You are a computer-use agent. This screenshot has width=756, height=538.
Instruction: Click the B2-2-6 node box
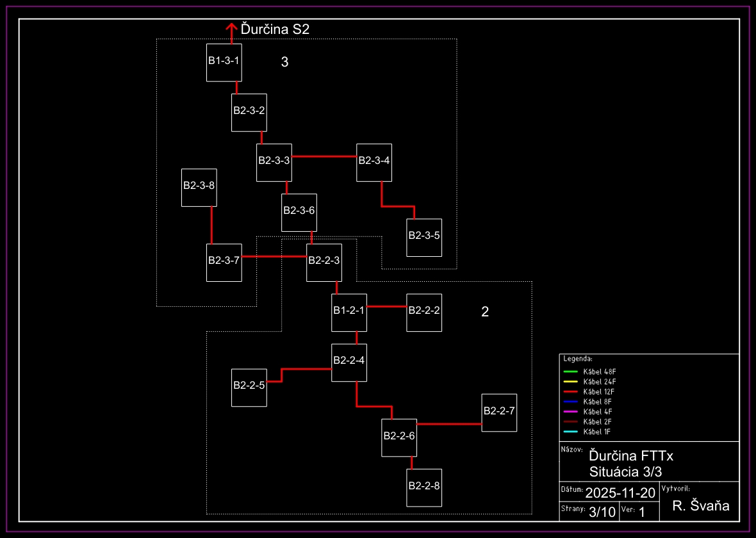[x=399, y=437]
